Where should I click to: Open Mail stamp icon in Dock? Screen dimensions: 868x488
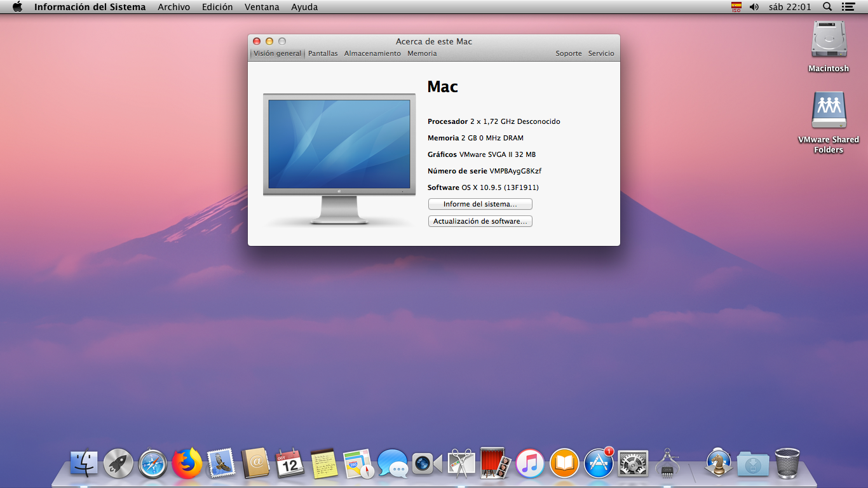[221, 463]
